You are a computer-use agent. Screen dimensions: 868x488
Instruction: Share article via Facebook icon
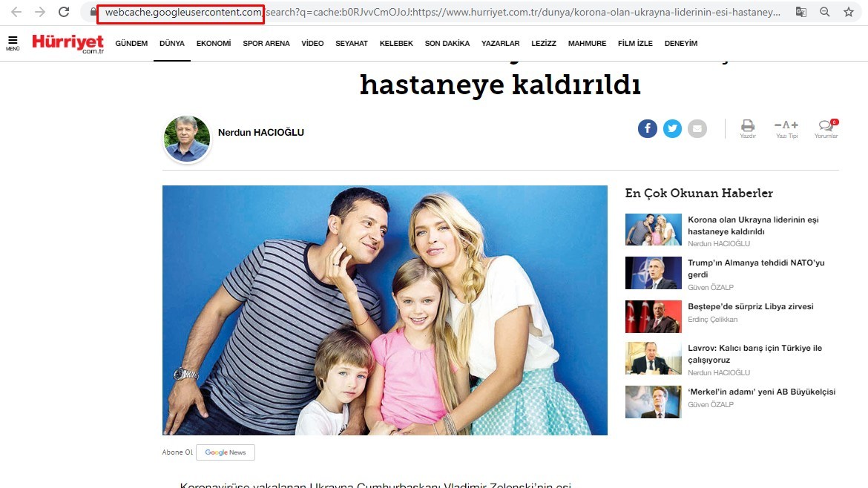(647, 128)
